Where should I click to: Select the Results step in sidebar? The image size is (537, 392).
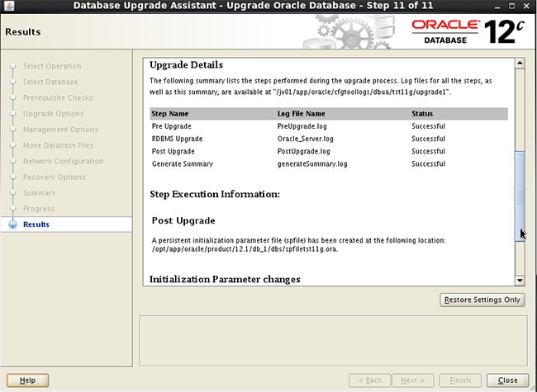click(x=36, y=224)
